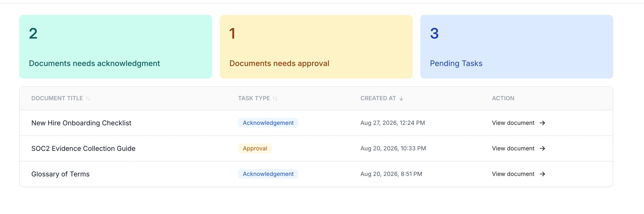This screenshot has width=644, height=214.
Task: Click the number 1 on approval card
Action: point(232,33)
